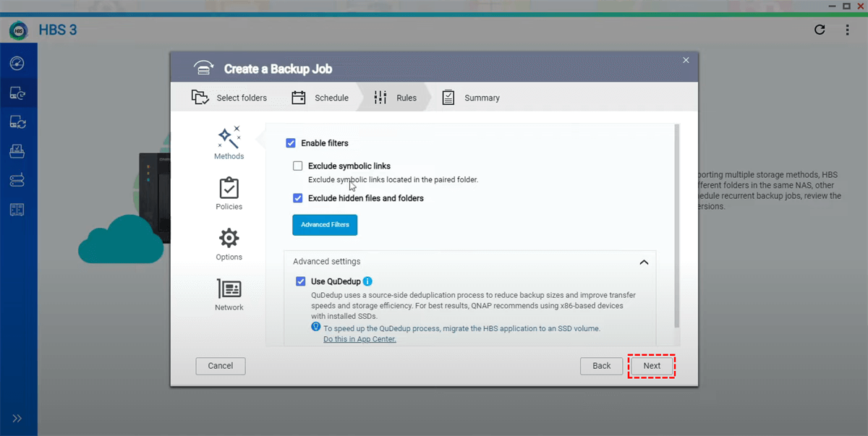Open the Policies rules section
868x436 pixels.
tap(229, 194)
